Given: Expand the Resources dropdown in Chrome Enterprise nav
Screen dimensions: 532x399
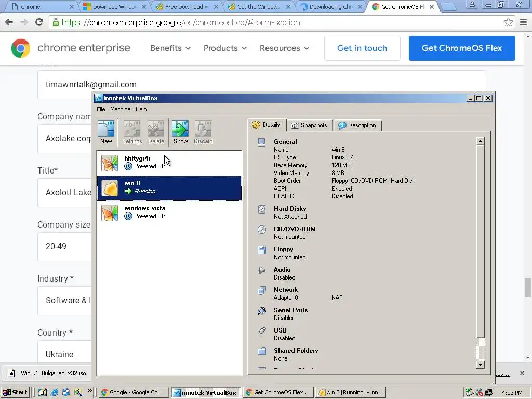Looking at the screenshot, I should pyautogui.click(x=284, y=48).
